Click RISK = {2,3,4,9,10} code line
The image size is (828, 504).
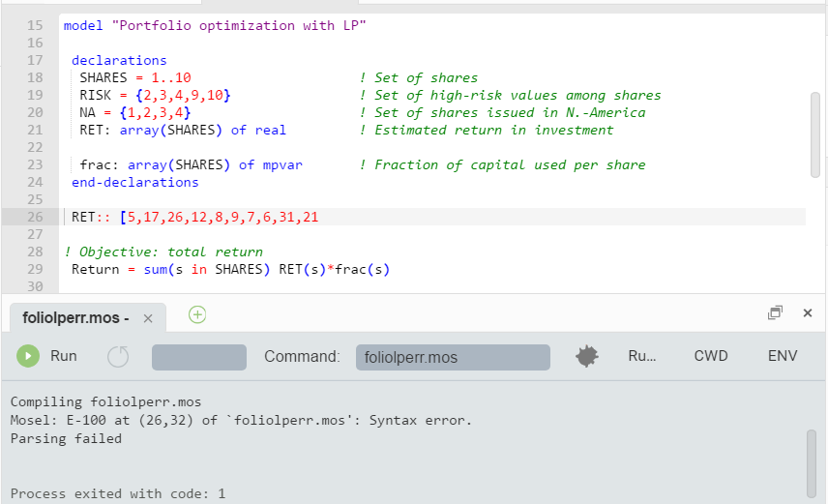click(155, 95)
